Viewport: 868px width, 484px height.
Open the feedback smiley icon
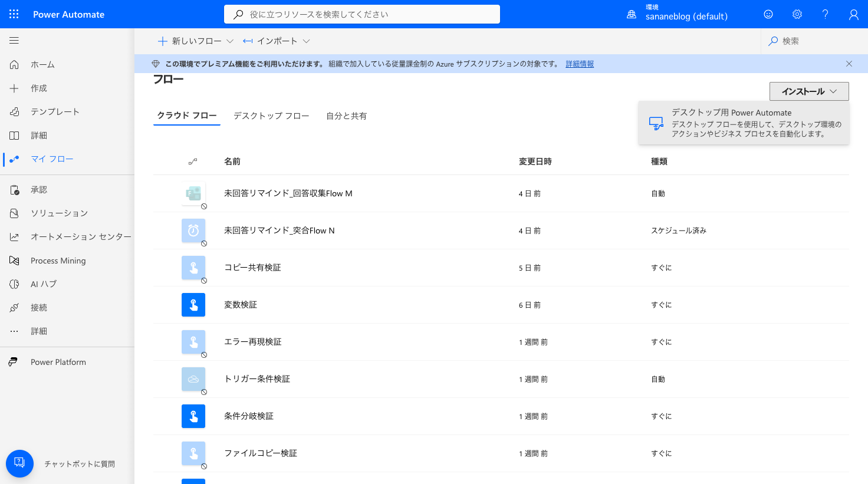(x=768, y=14)
